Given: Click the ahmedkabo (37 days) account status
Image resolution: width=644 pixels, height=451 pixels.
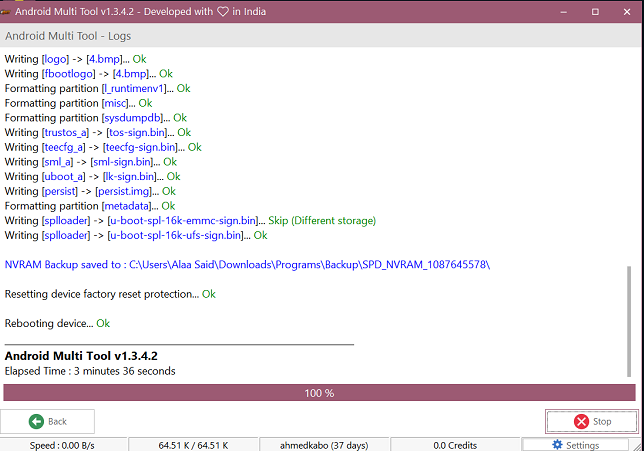Looking at the screenshot, I should 322,445.
